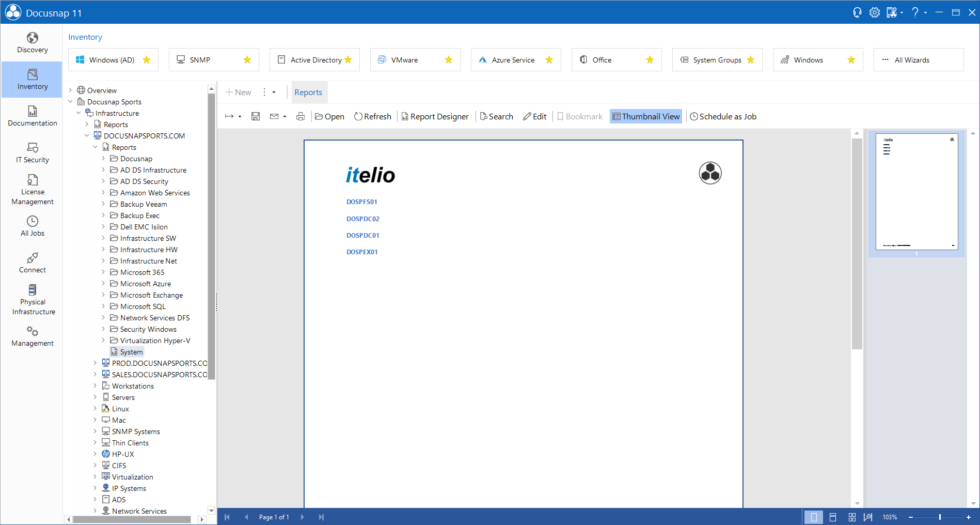Expand the Microsoft Exchange tree node
Screen dimensions: 980x525
coord(104,295)
